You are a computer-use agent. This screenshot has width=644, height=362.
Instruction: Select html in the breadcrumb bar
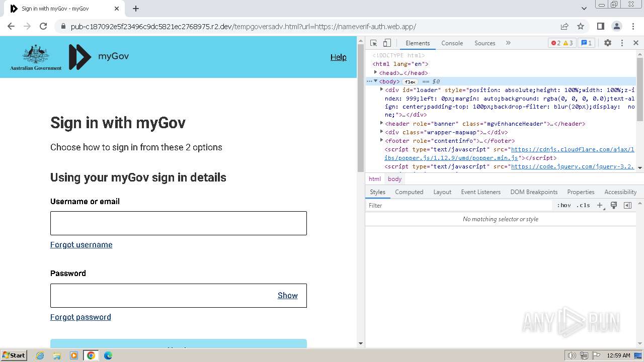pyautogui.click(x=375, y=179)
